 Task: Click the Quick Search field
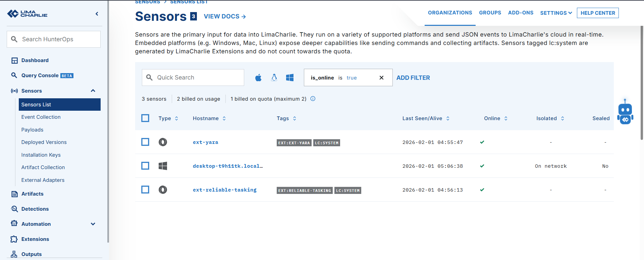click(x=193, y=77)
